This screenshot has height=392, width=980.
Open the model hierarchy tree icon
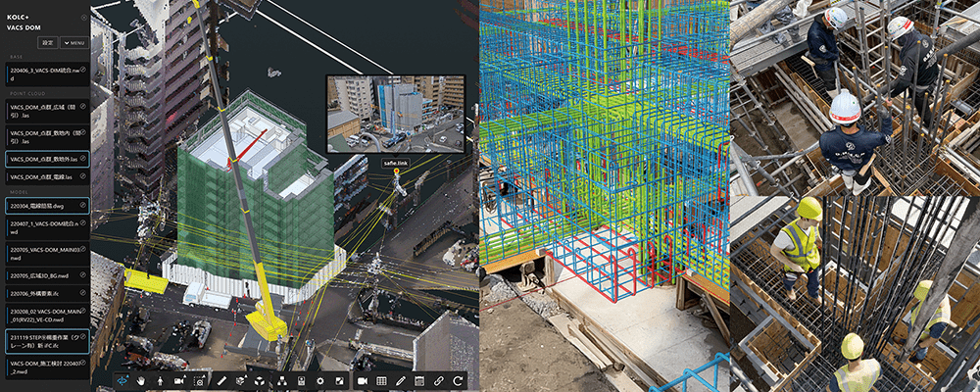[280, 380]
